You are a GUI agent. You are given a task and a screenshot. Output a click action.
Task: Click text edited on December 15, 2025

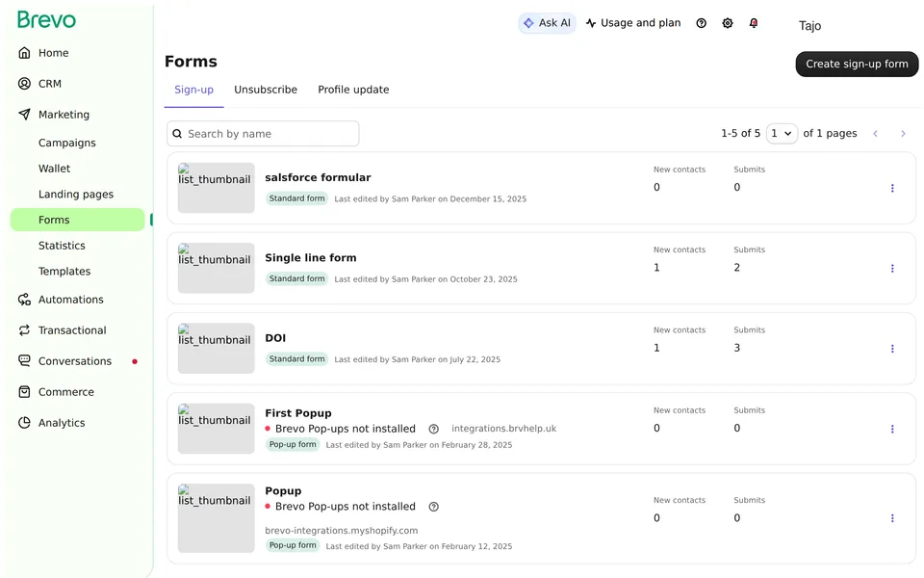pos(430,199)
